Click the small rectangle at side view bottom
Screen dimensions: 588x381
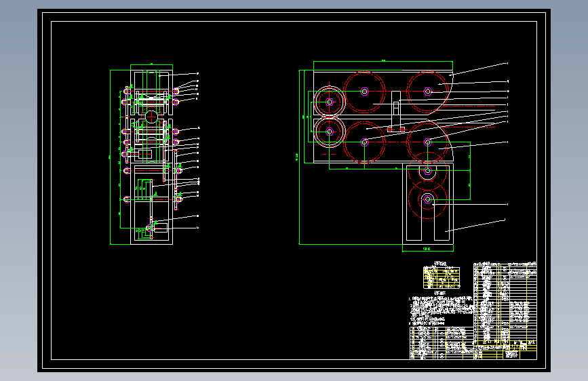tap(160, 227)
